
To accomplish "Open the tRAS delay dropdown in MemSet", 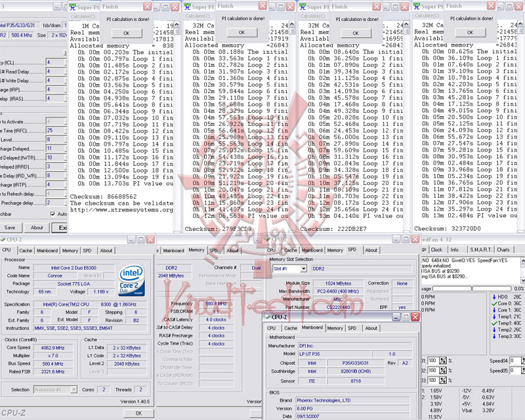I will [56, 98].
